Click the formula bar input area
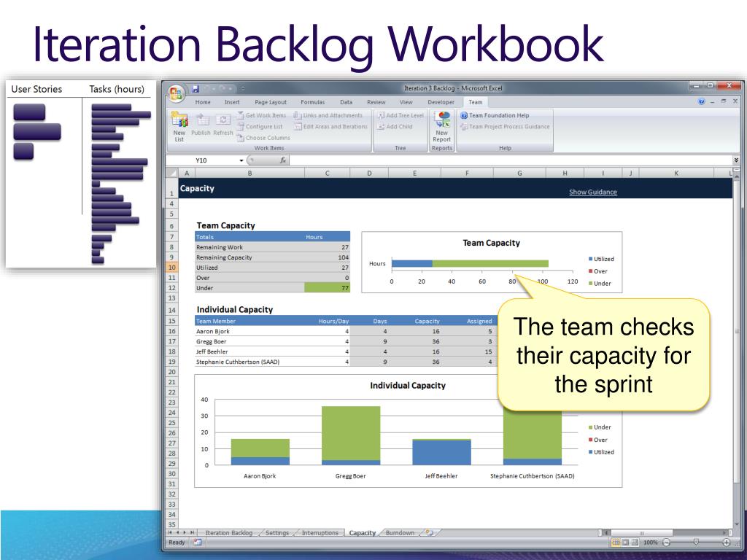Viewport: 747px width, 560px height. (x=510, y=160)
